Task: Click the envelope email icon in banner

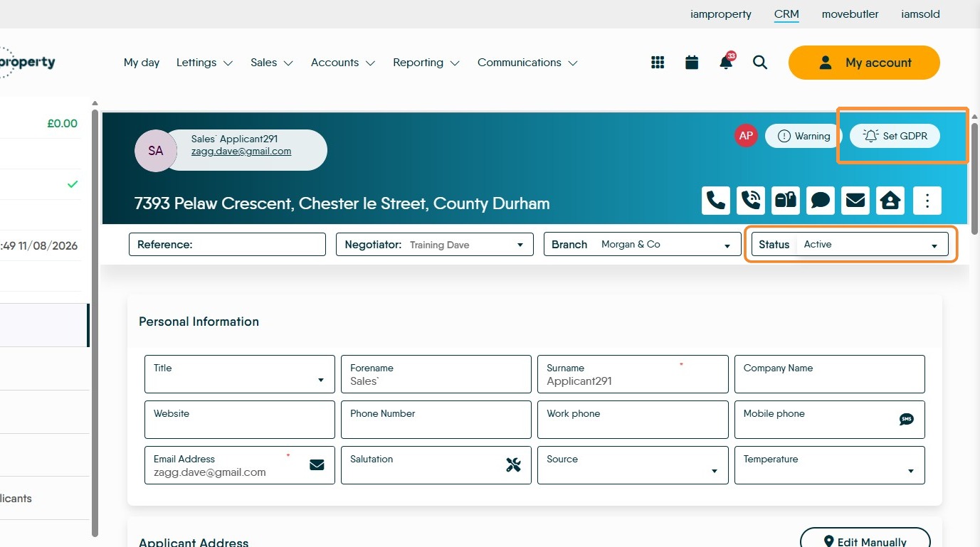Action: point(855,201)
